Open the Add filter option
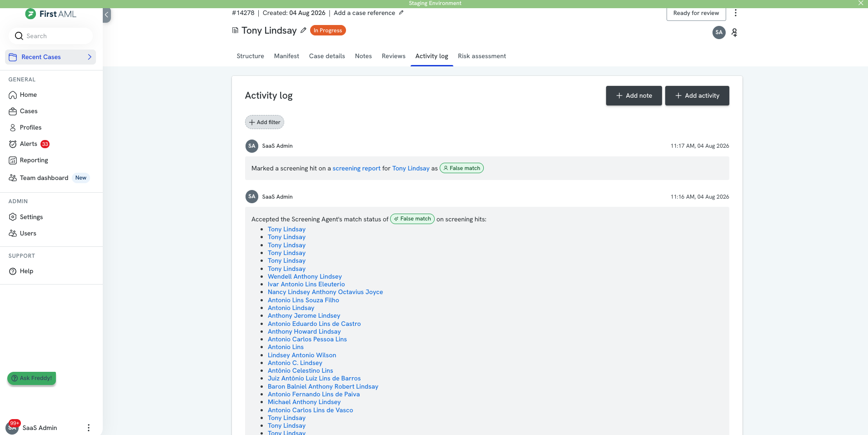Screen dimensions: 868x435 pos(265,122)
